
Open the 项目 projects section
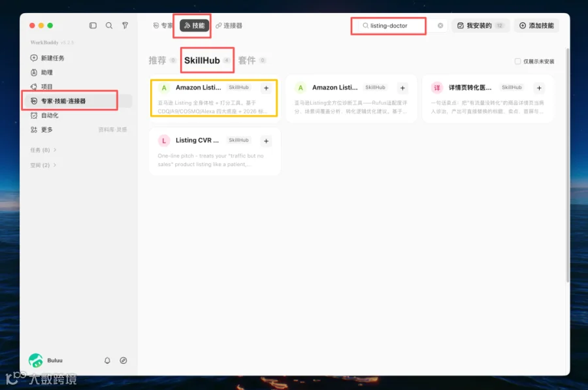click(42, 87)
